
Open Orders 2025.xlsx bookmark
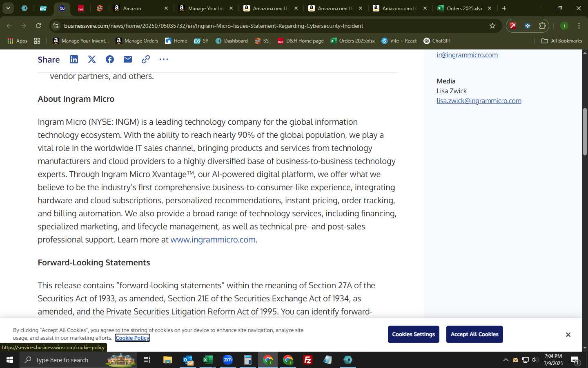[x=352, y=41]
